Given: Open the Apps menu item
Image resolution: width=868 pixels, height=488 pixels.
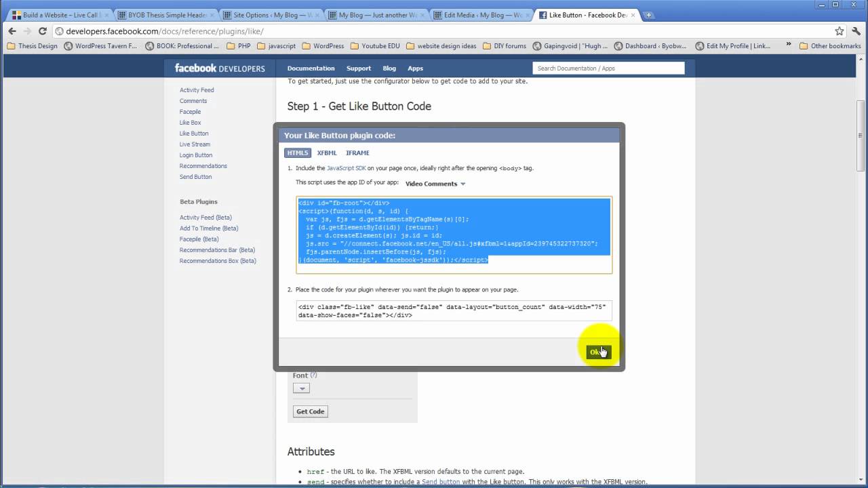Looking at the screenshot, I should click(x=415, y=68).
